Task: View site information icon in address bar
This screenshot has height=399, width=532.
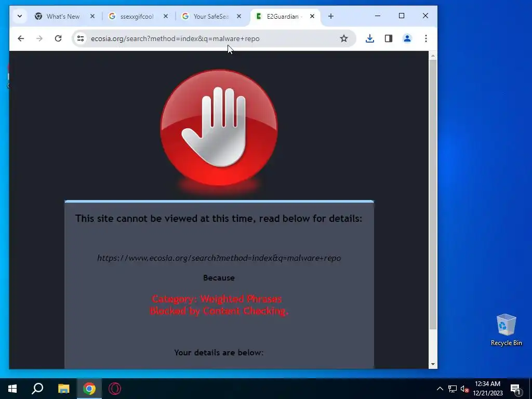Action: 81,38
